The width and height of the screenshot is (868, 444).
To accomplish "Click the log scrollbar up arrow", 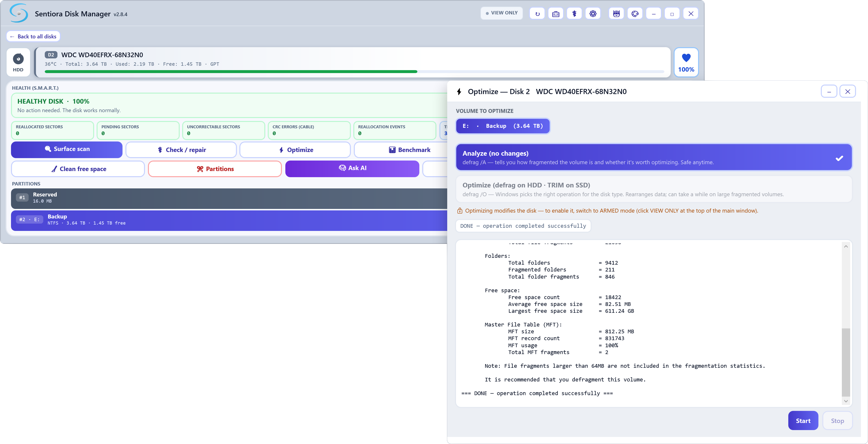I will 846,247.
